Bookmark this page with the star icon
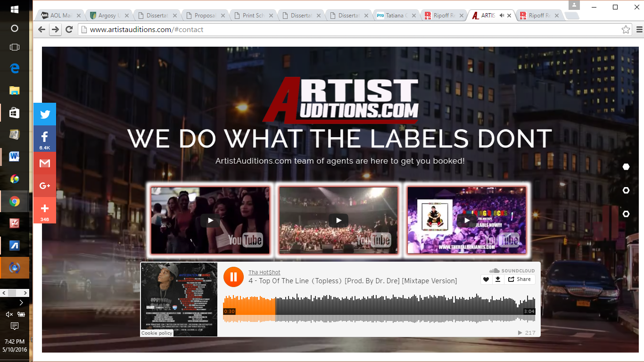The image size is (644, 362). point(626,30)
